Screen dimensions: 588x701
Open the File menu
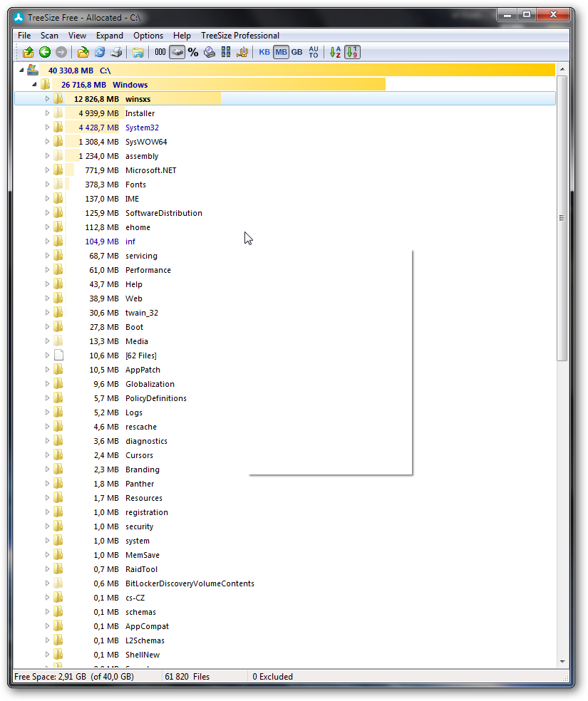(24, 36)
